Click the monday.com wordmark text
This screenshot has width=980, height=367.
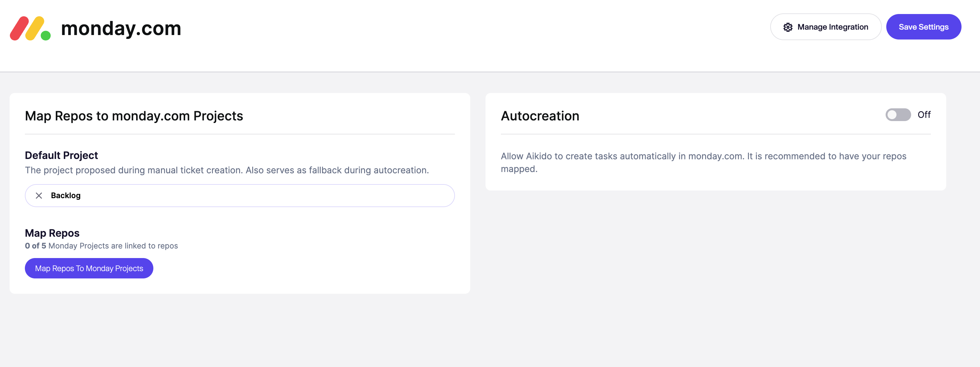pyautogui.click(x=121, y=29)
